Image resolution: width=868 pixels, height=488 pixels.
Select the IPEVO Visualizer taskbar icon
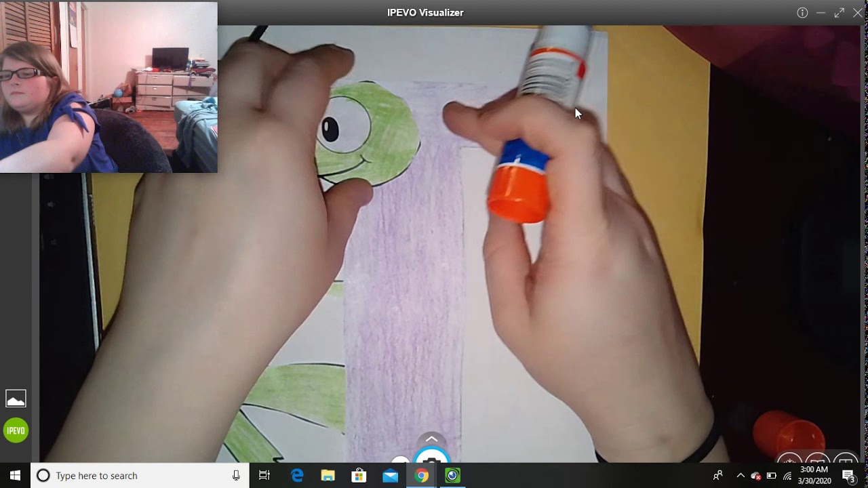click(x=452, y=476)
